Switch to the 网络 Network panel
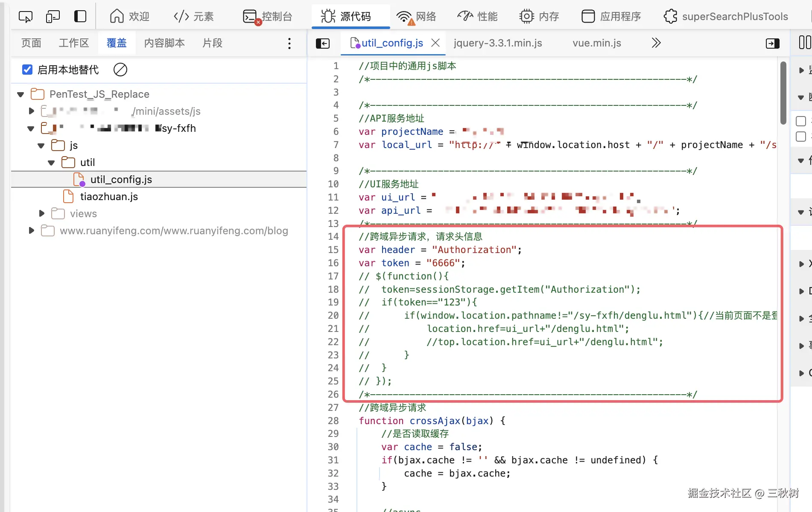 pyautogui.click(x=416, y=17)
